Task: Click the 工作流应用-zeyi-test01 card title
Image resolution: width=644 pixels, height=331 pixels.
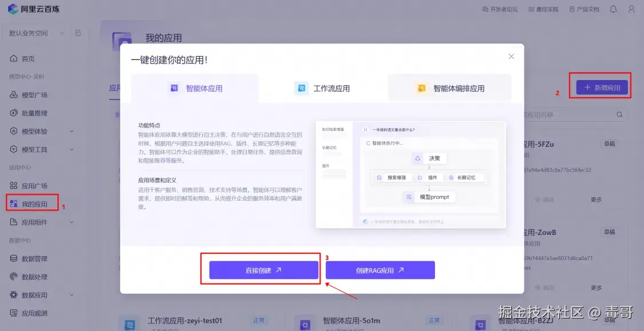Action: tap(185, 320)
